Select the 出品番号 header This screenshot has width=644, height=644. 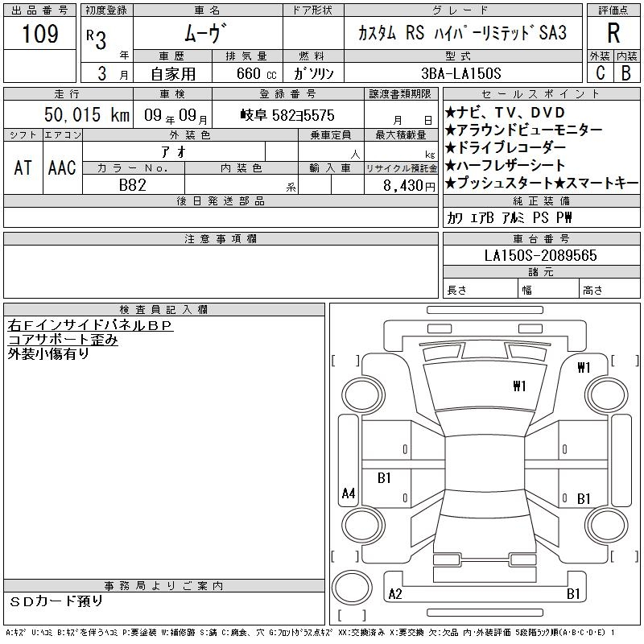click(x=39, y=10)
